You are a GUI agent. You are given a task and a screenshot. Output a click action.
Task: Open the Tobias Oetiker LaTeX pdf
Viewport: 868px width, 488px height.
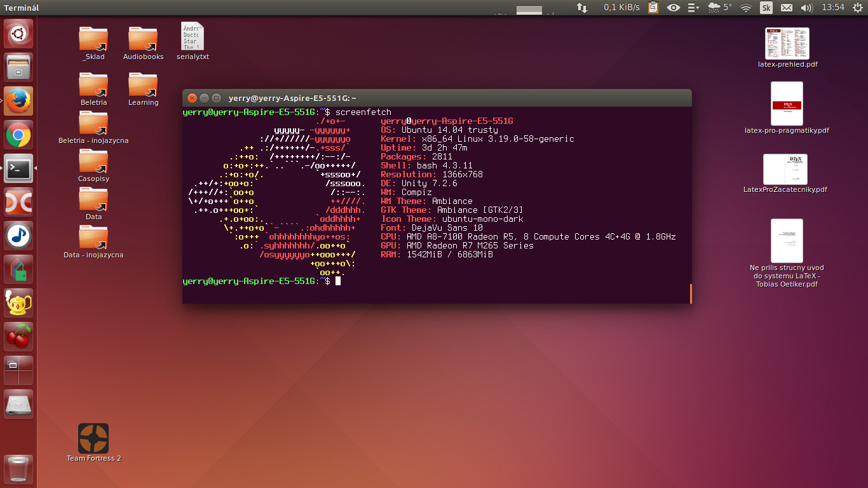[787, 254]
